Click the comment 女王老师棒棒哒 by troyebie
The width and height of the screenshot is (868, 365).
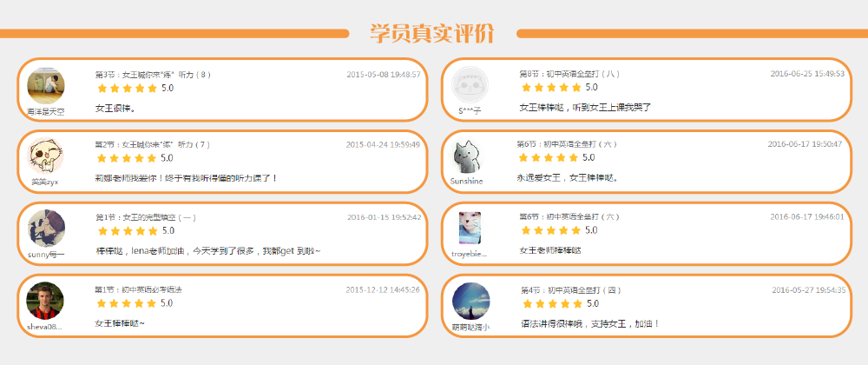(550, 250)
